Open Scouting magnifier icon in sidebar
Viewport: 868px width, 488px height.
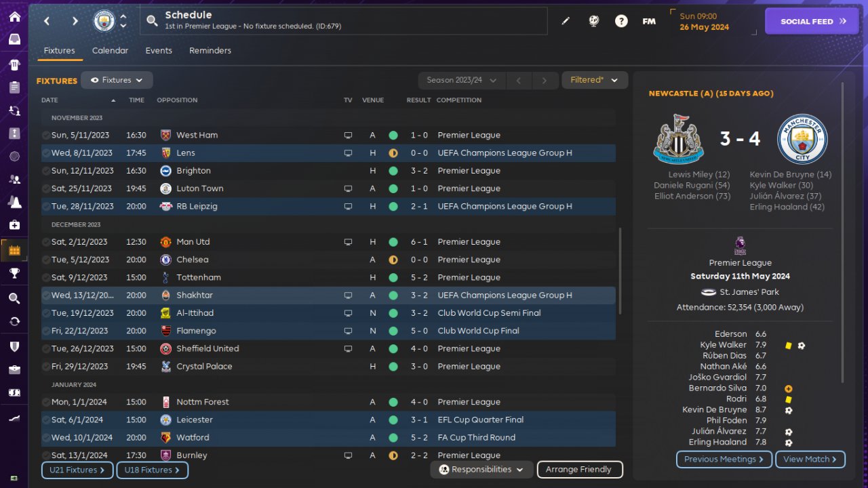pyautogui.click(x=14, y=298)
